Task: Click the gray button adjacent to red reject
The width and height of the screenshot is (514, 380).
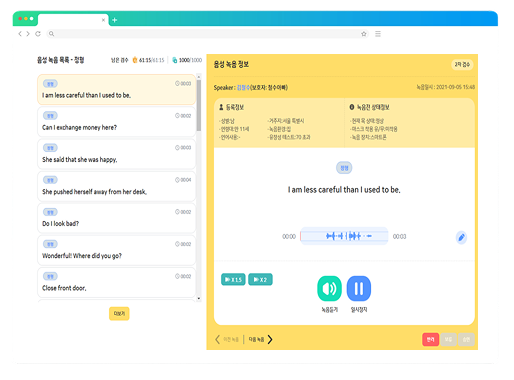Action: (448, 339)
